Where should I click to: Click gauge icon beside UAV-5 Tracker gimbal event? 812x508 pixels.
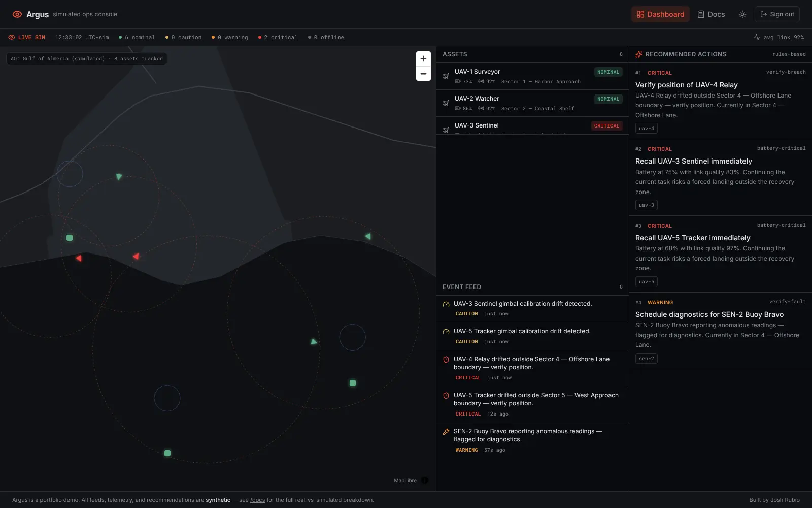point(446,332)
